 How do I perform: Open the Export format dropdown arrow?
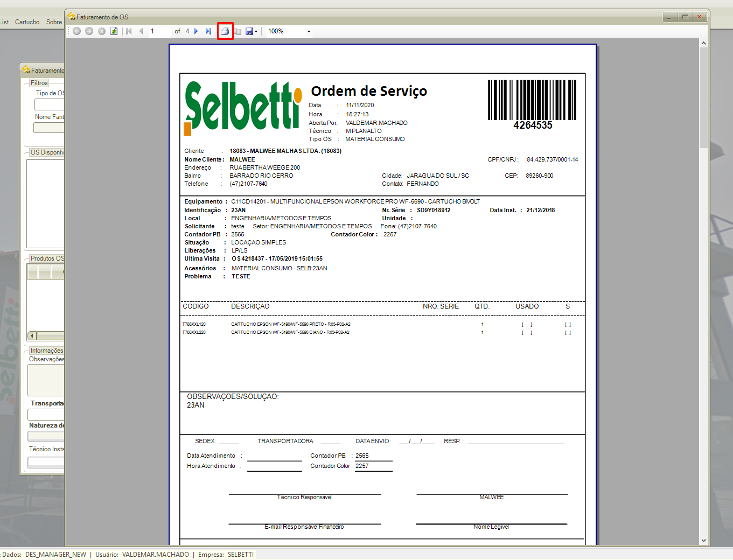[x=256, y=31]
